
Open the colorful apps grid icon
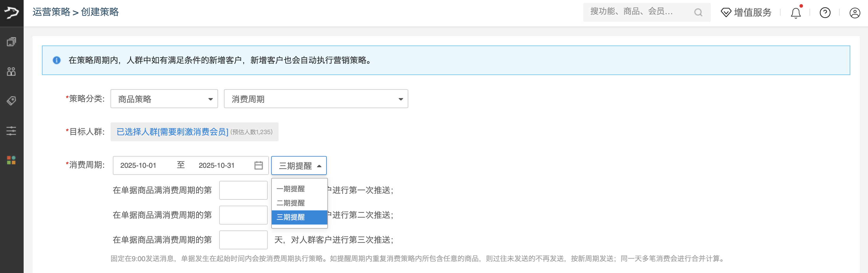click(12, 160)
